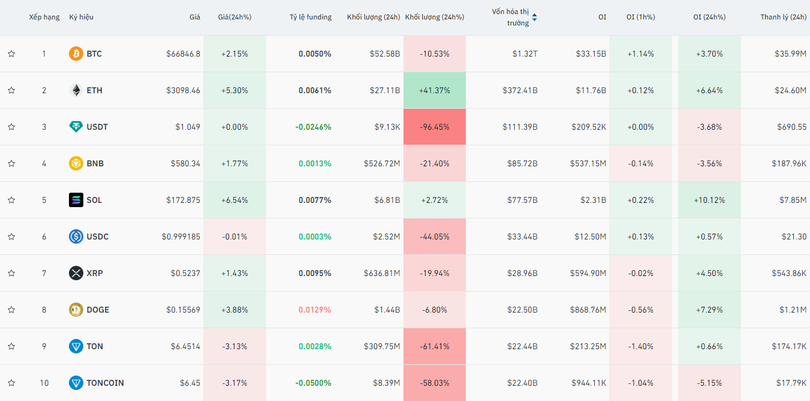This screenshot has height=401, width=810.
Task: Click the Bitcoin BTC coin icon
Action: pyautogui.click(x=76, y=53)
